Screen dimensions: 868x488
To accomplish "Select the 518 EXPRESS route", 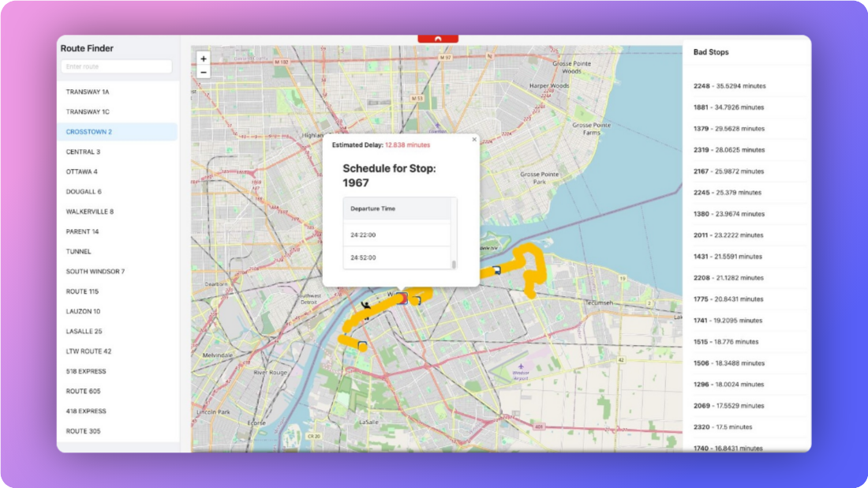I will click(86, 371).
